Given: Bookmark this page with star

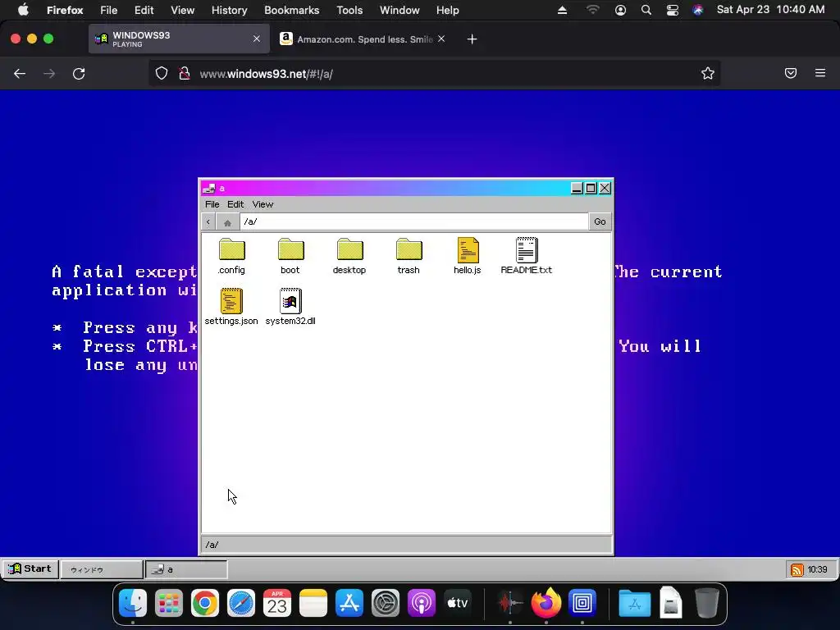Looking at the screenshot, I should (708, 73).
